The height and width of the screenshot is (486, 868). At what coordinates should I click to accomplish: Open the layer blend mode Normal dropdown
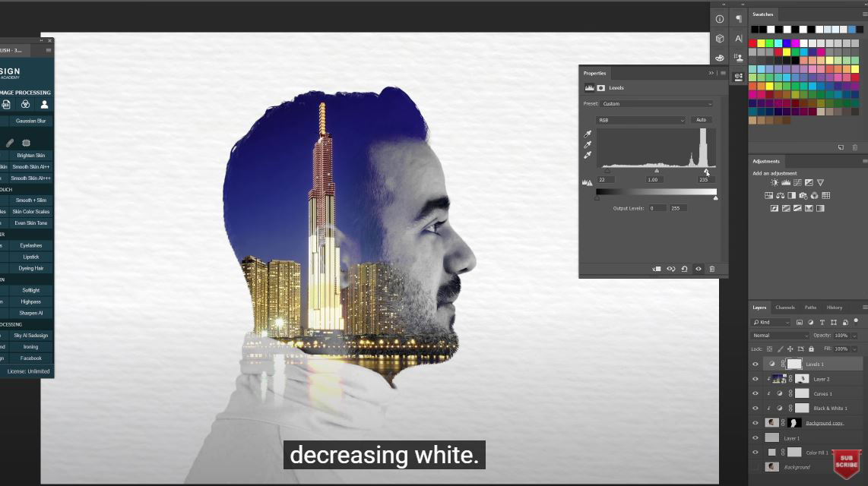coord(780,336)
